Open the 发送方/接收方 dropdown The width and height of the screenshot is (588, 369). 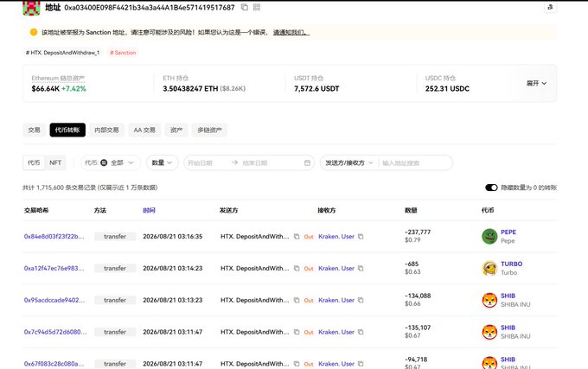tap(349, 162)
